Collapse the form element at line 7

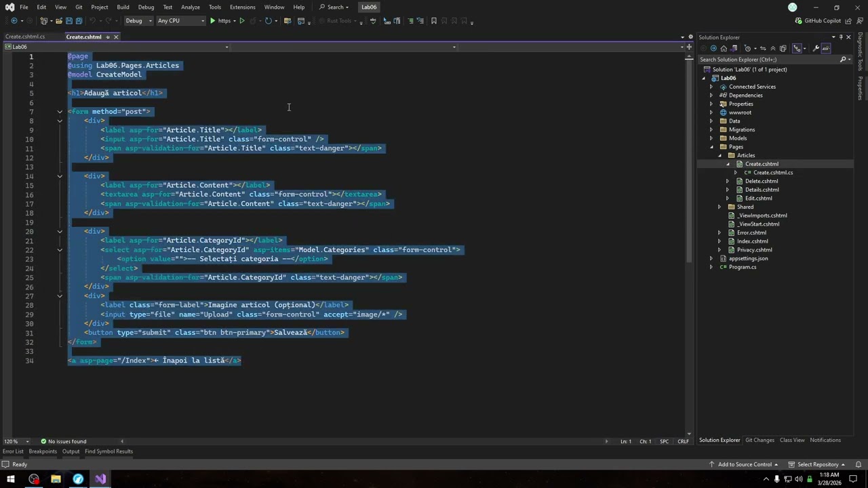point(60,111)
